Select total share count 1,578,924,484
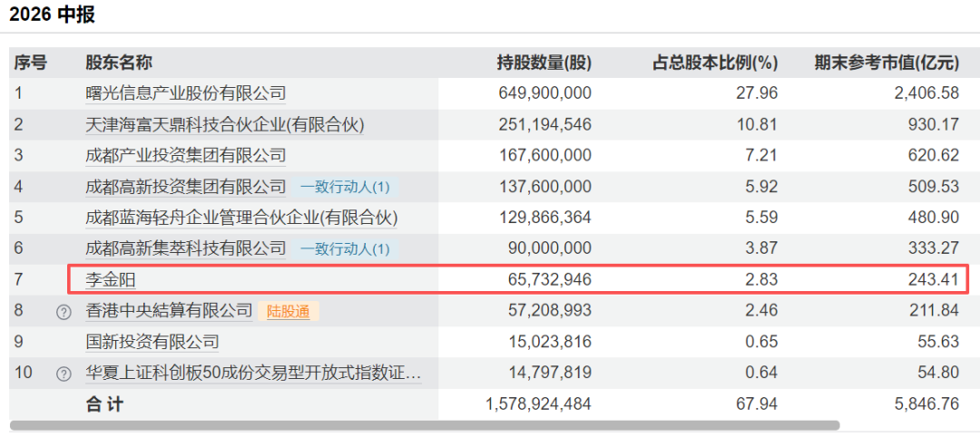 538,404
